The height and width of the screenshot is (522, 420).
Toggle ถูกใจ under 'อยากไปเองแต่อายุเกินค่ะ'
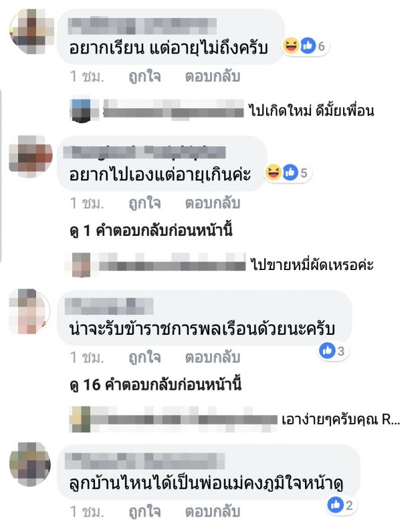pos(145,203)
